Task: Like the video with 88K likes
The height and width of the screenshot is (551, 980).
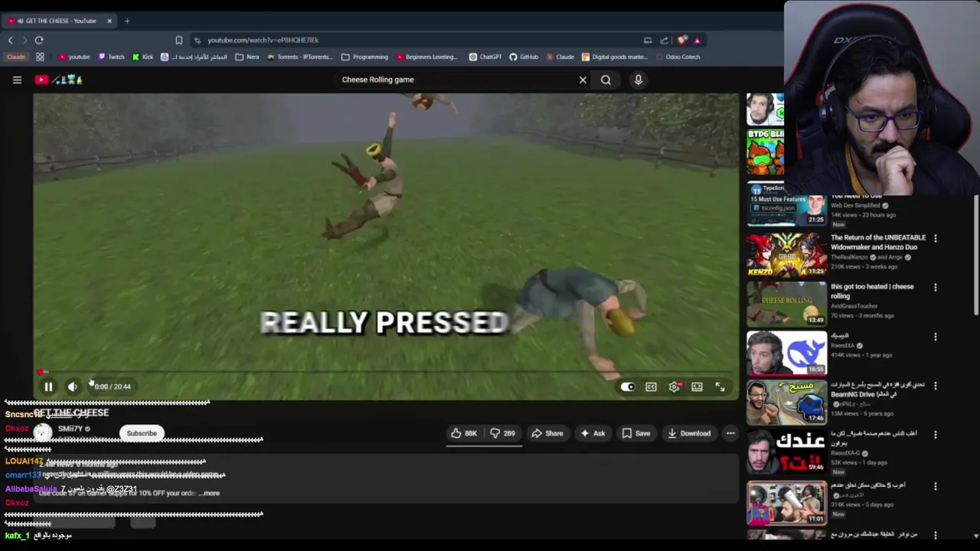Action: [x=464, y=433]
